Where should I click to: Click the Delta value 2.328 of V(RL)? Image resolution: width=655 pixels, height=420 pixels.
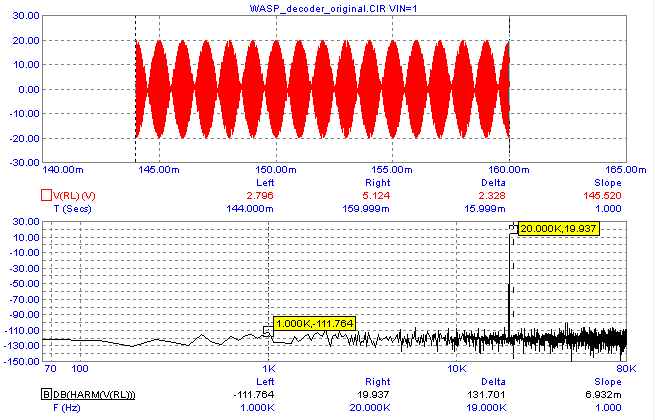(492, 196)
